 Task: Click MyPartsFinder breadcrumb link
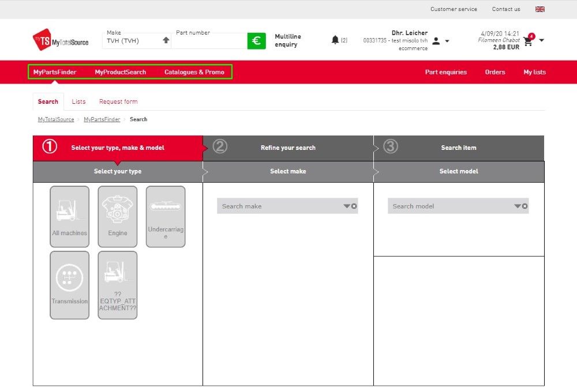(x=102, y=119)
